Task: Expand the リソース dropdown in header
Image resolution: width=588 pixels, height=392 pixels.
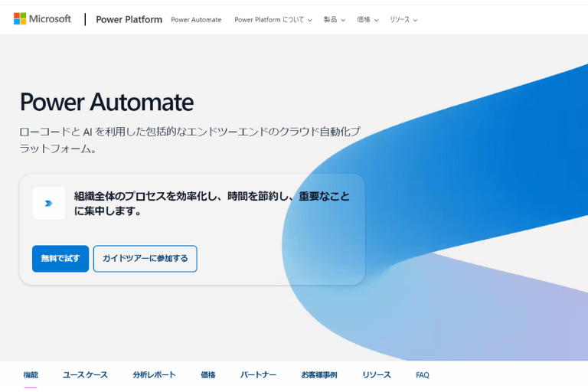Action: (403, 19)
